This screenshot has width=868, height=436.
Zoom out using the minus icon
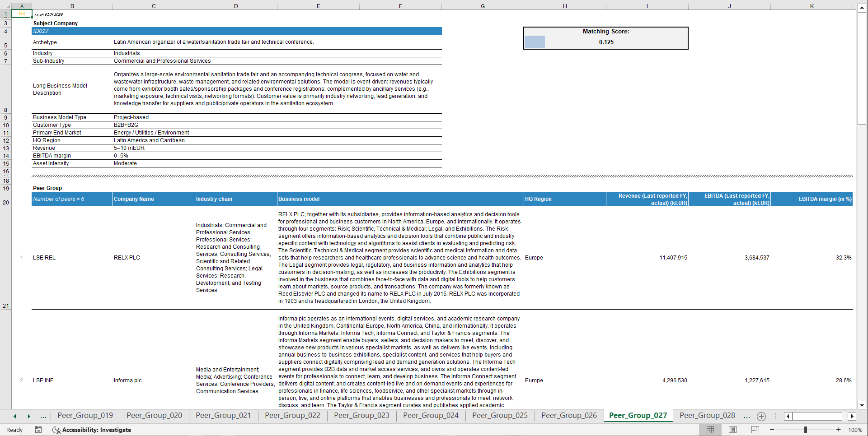coord(772,430)
